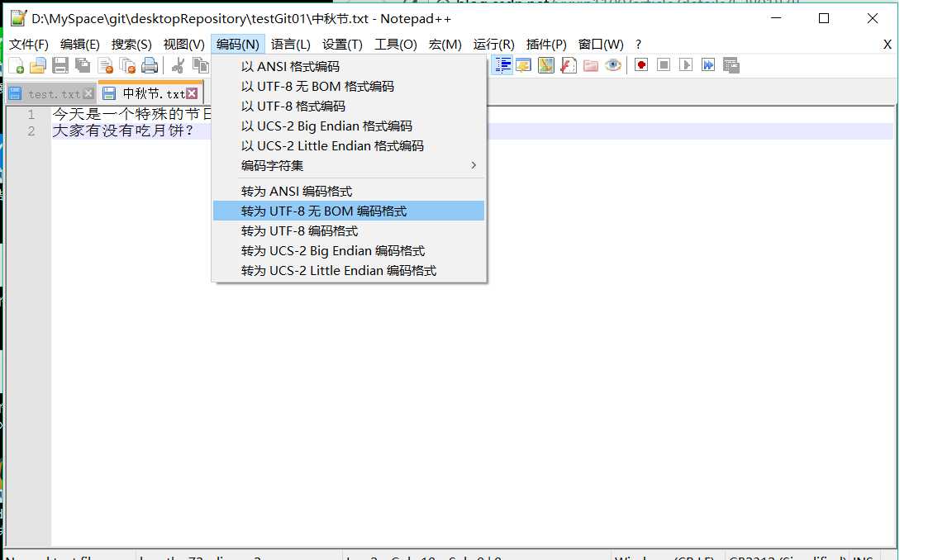Choose 以 UCS-2 Little Endian 格式编码
This screenshot has height=560, width=952.
click(349, 145)
